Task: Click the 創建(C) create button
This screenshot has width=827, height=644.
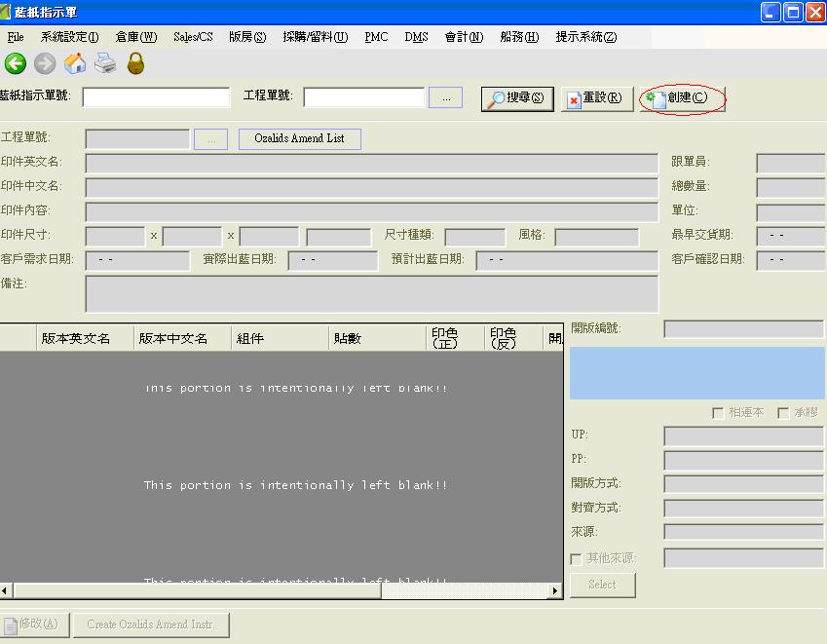Action: 682,98
